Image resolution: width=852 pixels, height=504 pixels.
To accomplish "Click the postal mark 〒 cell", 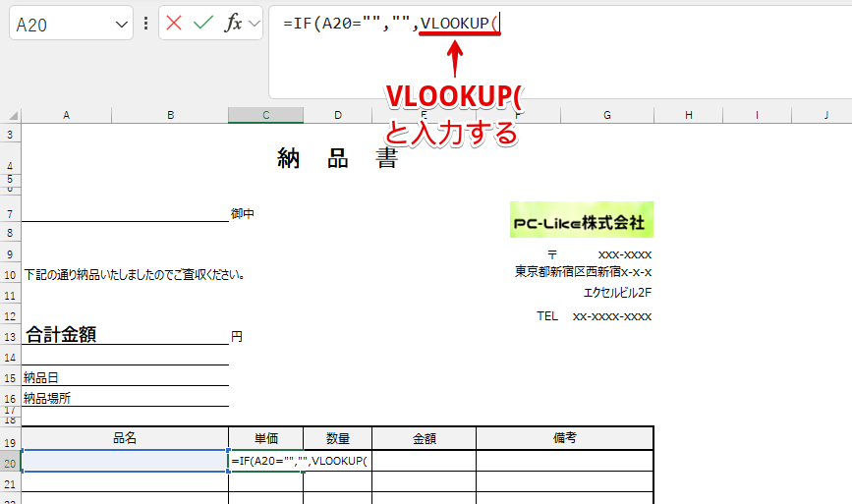I will 552,254.
